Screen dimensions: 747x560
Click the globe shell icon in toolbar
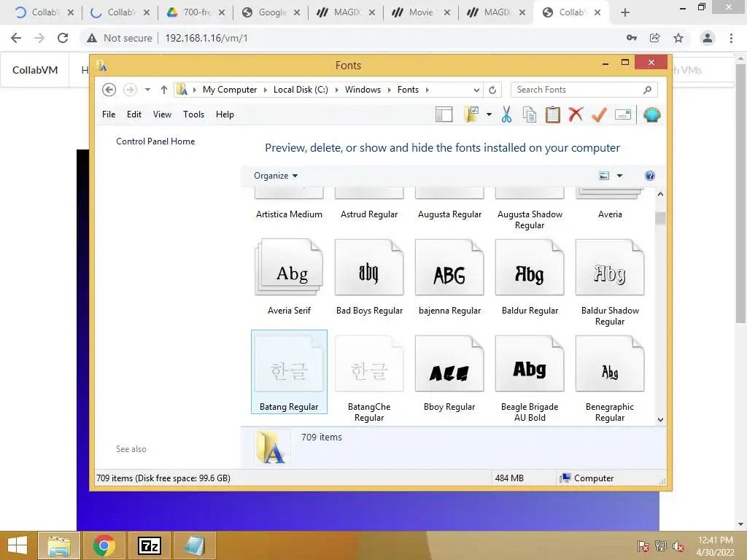[x=651, y=114]
